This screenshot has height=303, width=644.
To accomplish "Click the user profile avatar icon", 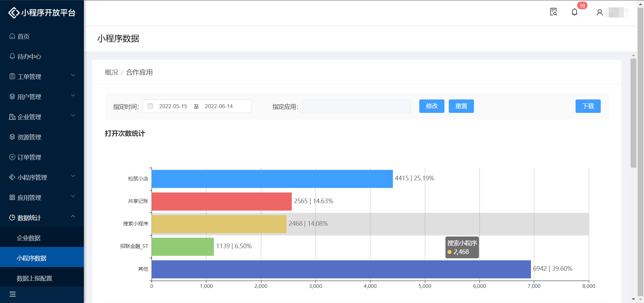I will pos(600,12).
